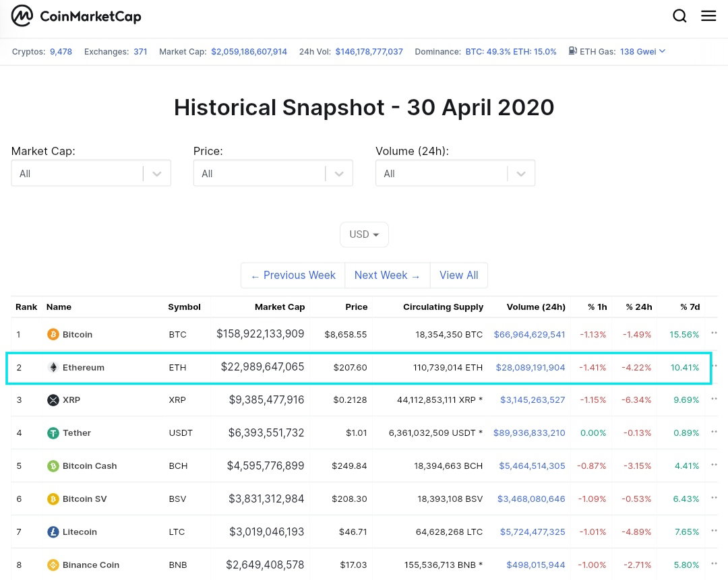The width and height of the screenshot is (728, 580).
Task: Sort by the Market Cap column header
Action: [x=280, y=307]
